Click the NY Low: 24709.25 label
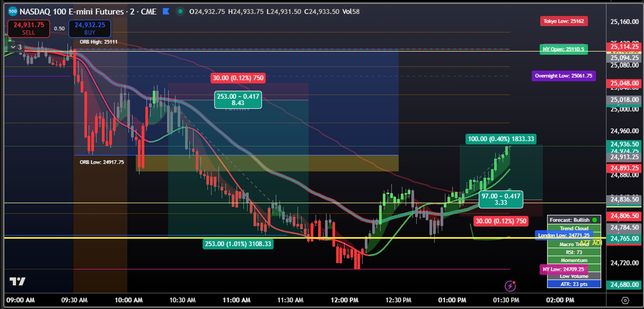644x309 pixels. pos(563,269)
